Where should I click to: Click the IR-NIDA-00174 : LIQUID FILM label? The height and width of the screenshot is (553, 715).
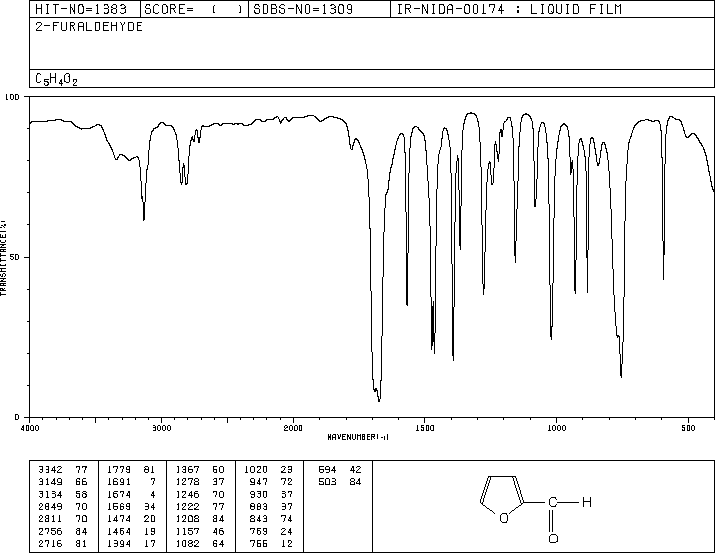coord(509,9)
